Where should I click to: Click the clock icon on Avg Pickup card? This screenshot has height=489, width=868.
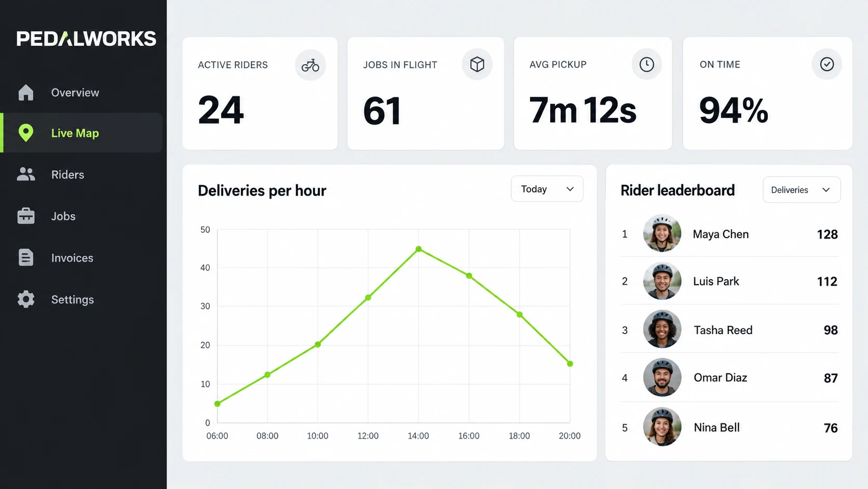[646, 64]
